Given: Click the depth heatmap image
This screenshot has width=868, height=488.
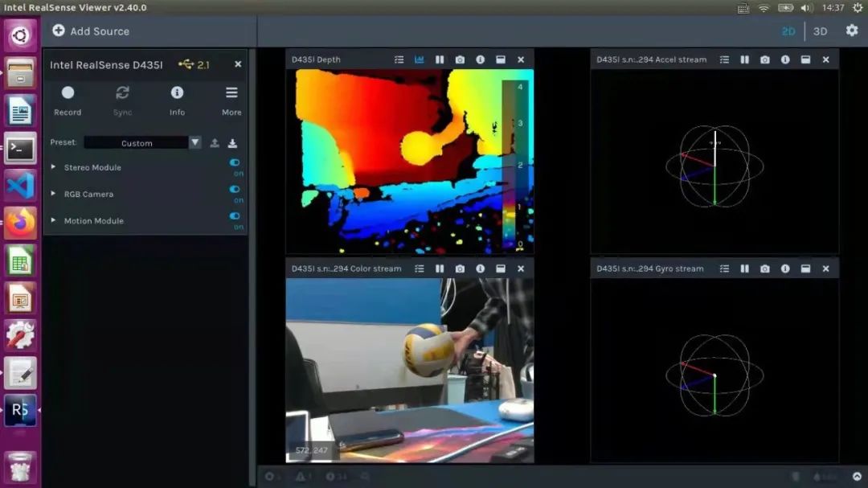Looking at the screenshot, I should [410, 161].
